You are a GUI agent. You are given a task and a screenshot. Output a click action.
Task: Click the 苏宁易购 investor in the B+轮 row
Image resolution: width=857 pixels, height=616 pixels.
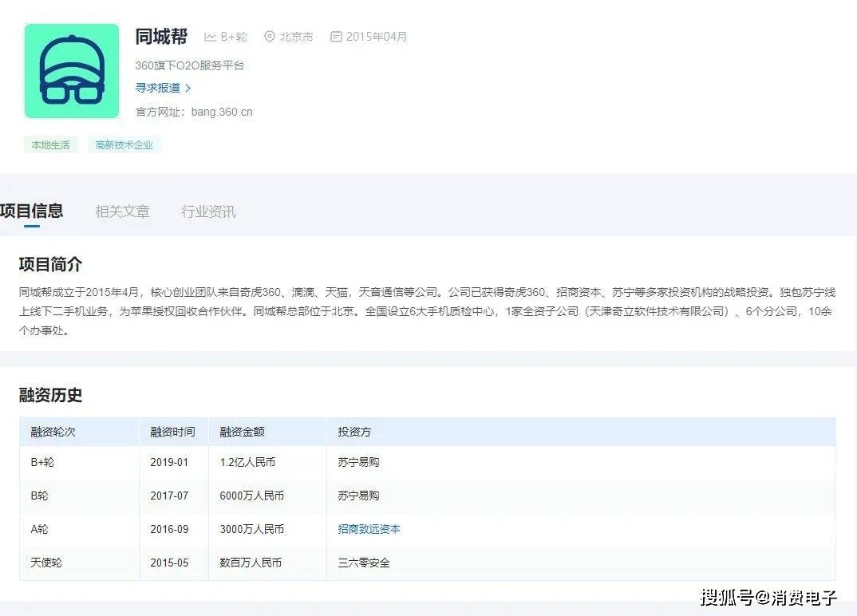[x=358, y=463]
